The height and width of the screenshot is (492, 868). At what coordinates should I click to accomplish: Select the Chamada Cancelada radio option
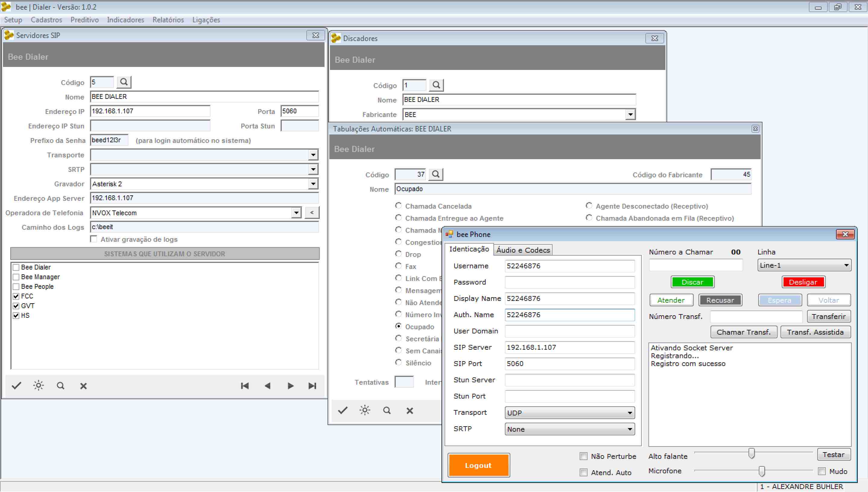(x=398, y=206)
